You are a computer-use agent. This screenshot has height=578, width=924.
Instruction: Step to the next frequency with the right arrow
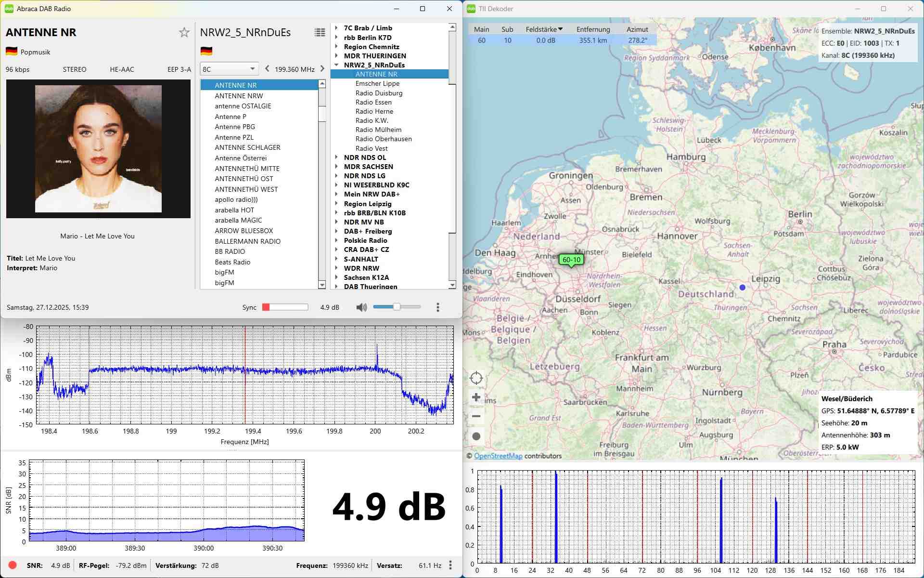[322, 69]
